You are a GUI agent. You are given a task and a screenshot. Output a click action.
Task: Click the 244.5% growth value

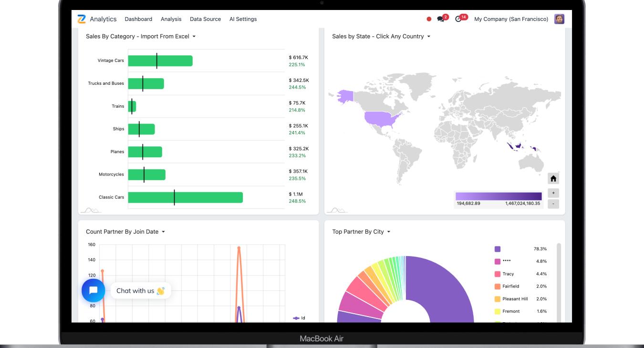pyautogui.click(x=297, y=87)
